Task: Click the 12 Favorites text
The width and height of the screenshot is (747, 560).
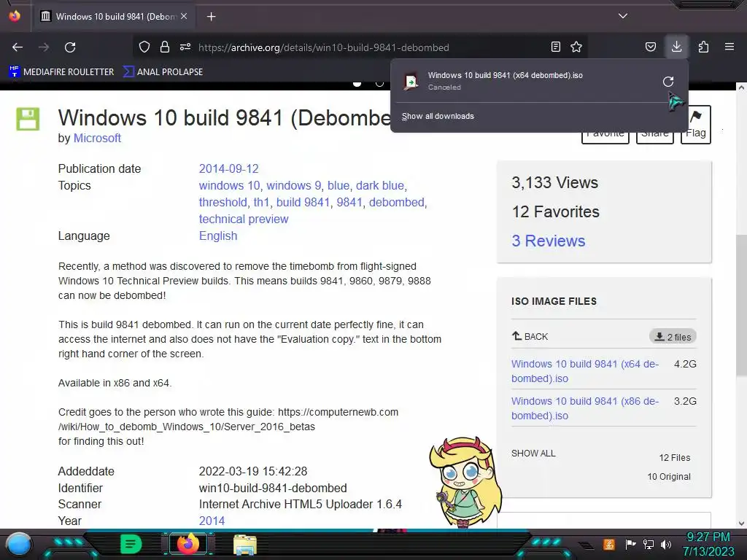Action: pos(555,212)
